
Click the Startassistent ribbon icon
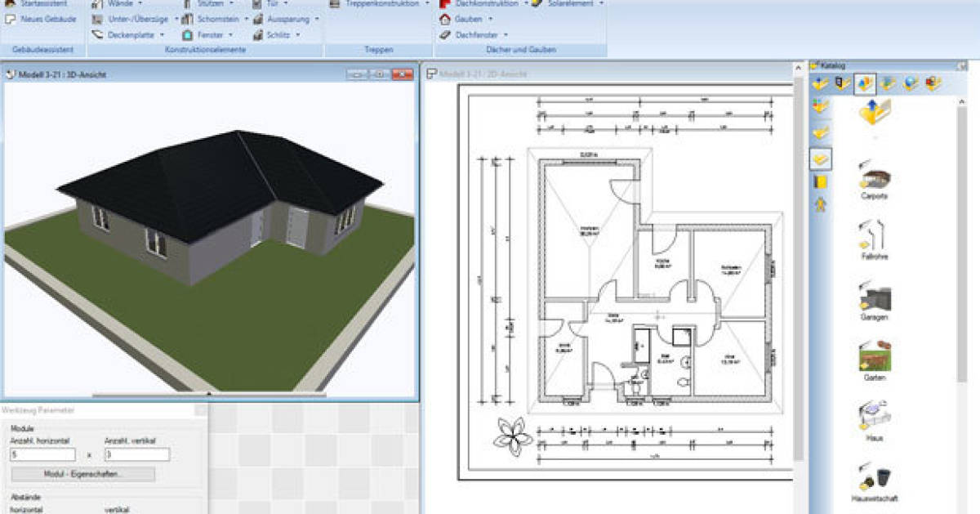point(10,3)
